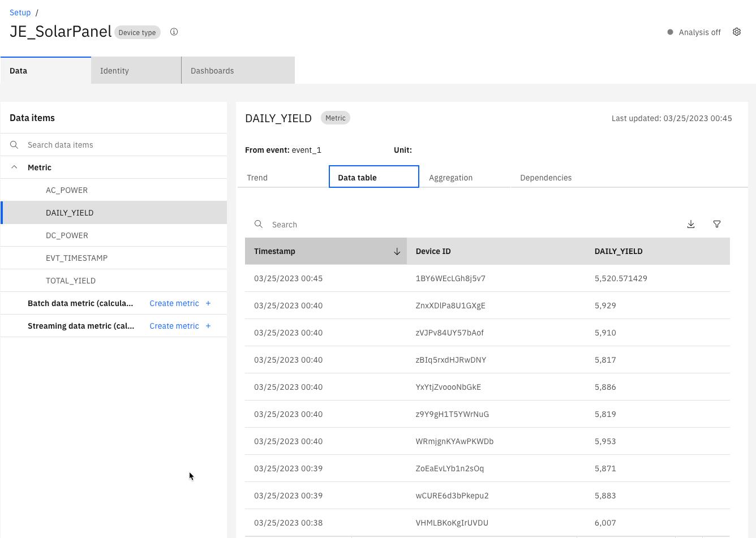This screenshot has height=538, width=756.
Task: Select AC_POWER metric
Action: click(x=114, y=190)
